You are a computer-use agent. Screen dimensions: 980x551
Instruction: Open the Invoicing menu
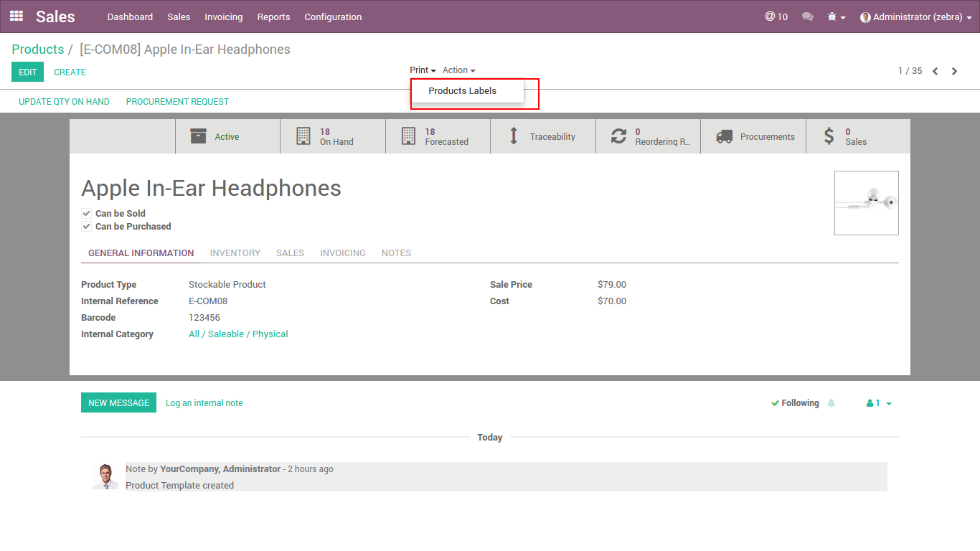223,17
